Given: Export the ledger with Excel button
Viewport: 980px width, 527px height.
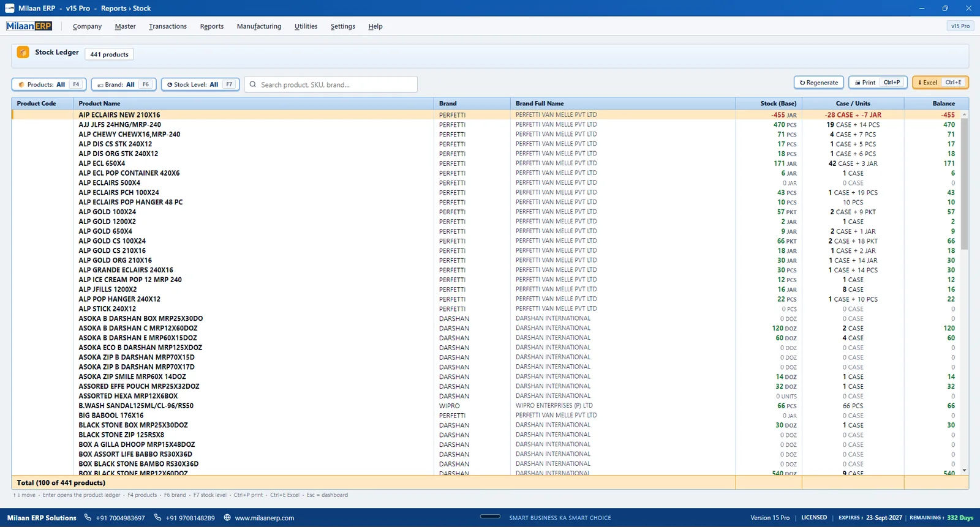Looking at the screenshot, I should coord(940,83).
